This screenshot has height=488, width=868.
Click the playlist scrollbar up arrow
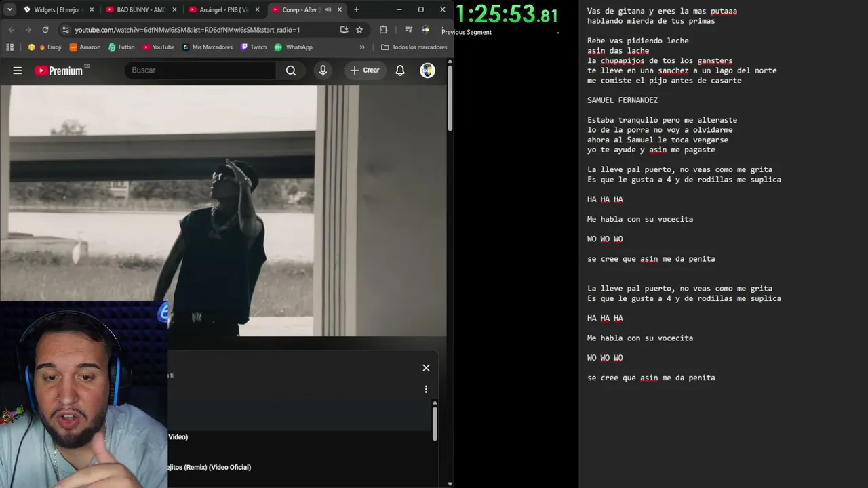(x=435, y=403)
